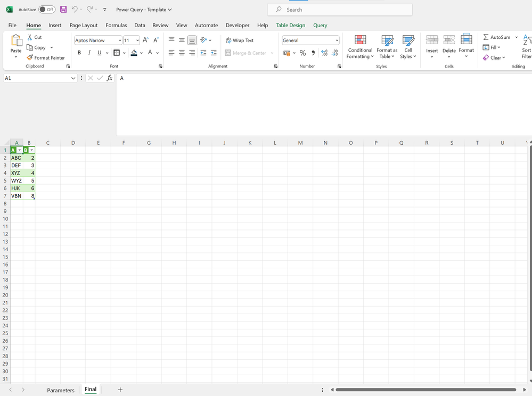Click the Format Painter brush icon
The height and width of the screenshot is (396, 532).
pyautogui.click(x=30, y=57)
